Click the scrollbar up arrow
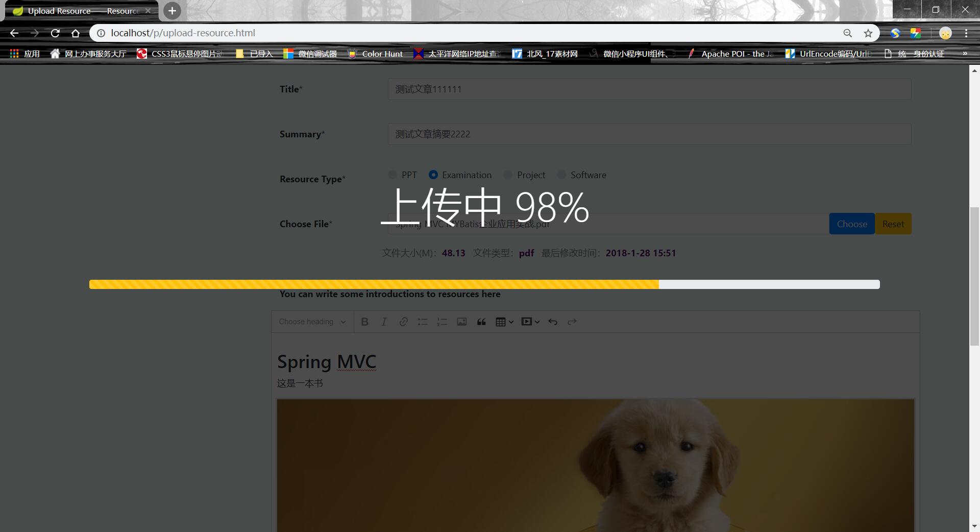Image resolution: width=980 pixels, height=532 pixels. [975, 71]
